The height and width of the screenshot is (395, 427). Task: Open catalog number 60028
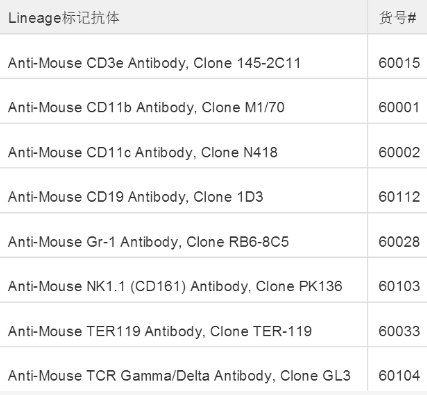pyautogui.click(x=399, y=242)
